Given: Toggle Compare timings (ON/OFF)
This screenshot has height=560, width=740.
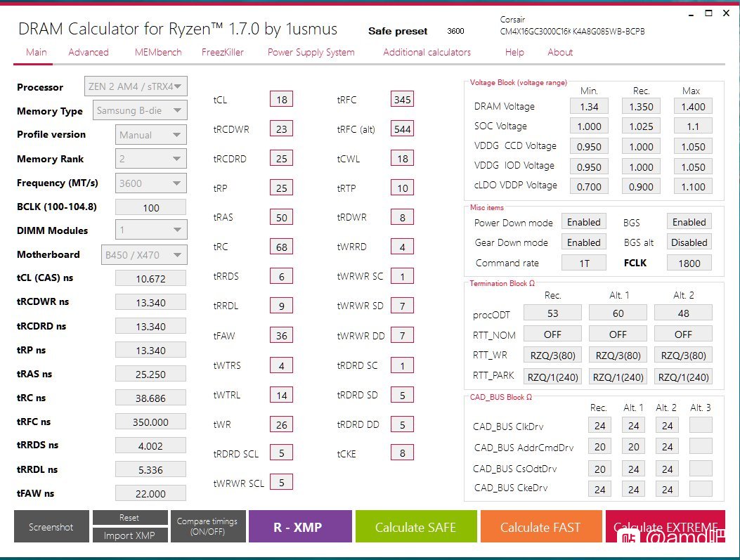Looking at the screenshot, I should coord(207,526).
